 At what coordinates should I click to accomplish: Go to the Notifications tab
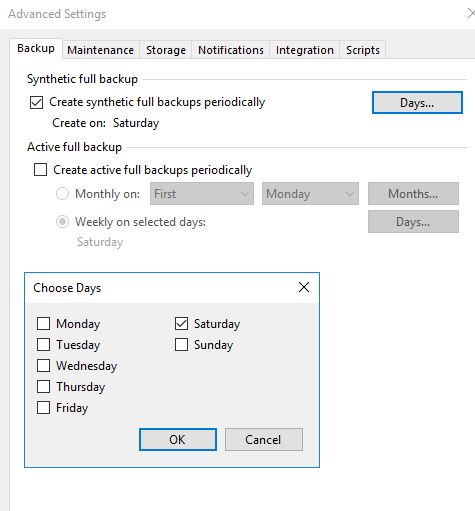[231, 50]
